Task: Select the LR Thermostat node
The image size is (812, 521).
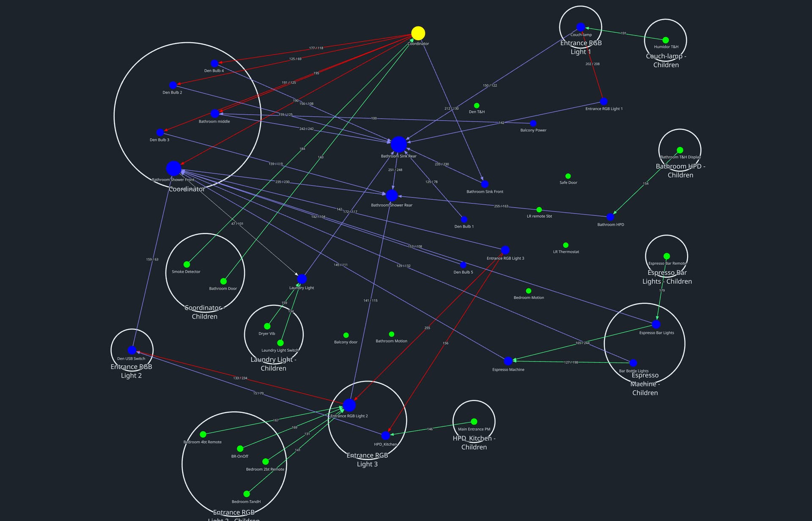Action: [565, 245]
